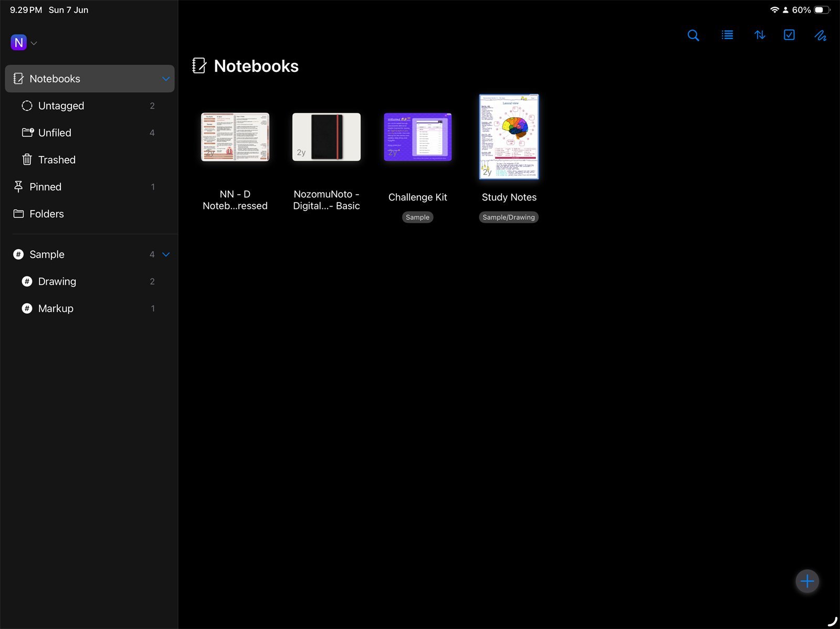Click the Wi-Fi status icon
840x629 pixels.
pos(774,10)
